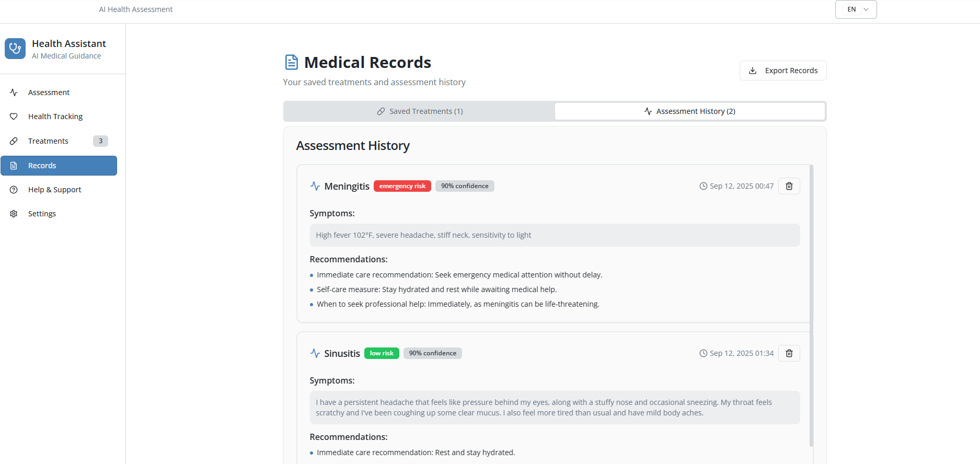This screenshot has height=464, width=980.
Task: Click the 'AI Health Assessment' header text
Action: (136, 9)
